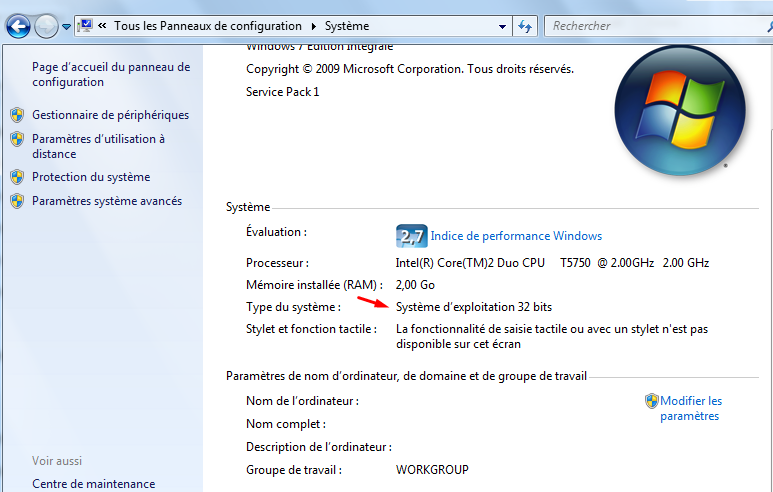This screenshot has width=773, height=492.
Task: Click the 'Stylet et fonction tactile :' label
Action: click(x=312, y=329)
